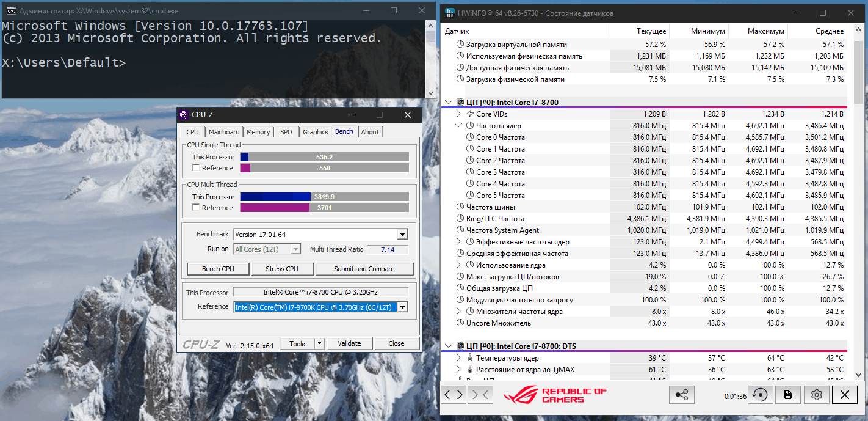Image resolution: width=868 pixels, height=421 pixels.
Task: Click the clock icon next to Частоты ядер
Action: tap(470, 125)
